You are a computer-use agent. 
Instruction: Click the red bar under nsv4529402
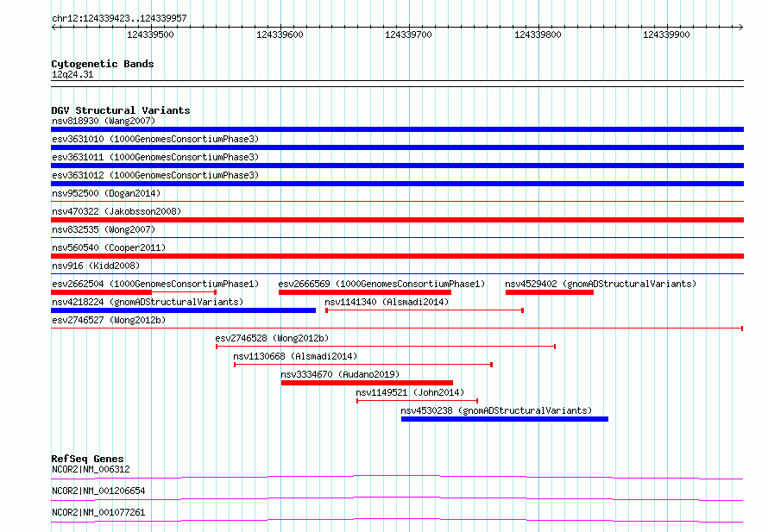[x=550, y=292]
